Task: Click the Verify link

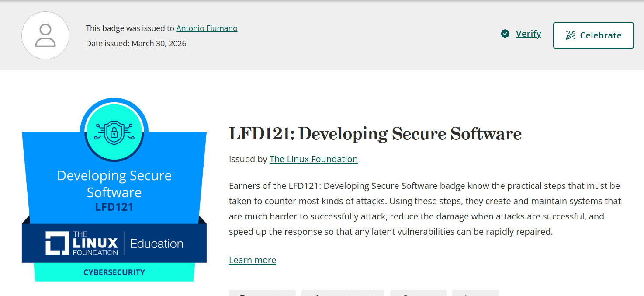Action: pos(528,34)
